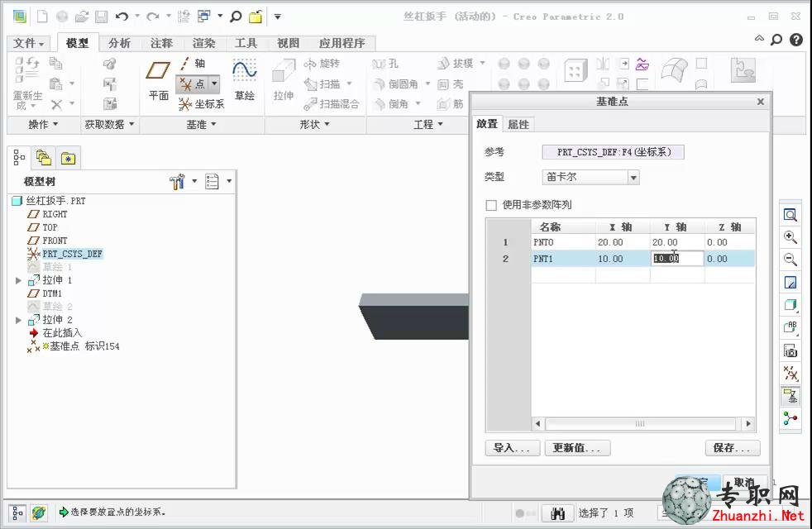
Task: Click the 取消 button in dialog
Action: [x=744, y=483]
